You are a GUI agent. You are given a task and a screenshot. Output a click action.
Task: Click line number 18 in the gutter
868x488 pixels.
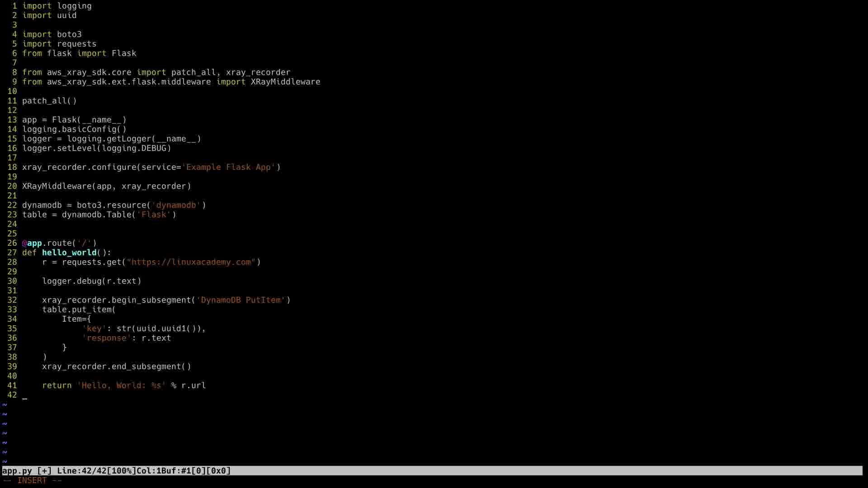12,167
